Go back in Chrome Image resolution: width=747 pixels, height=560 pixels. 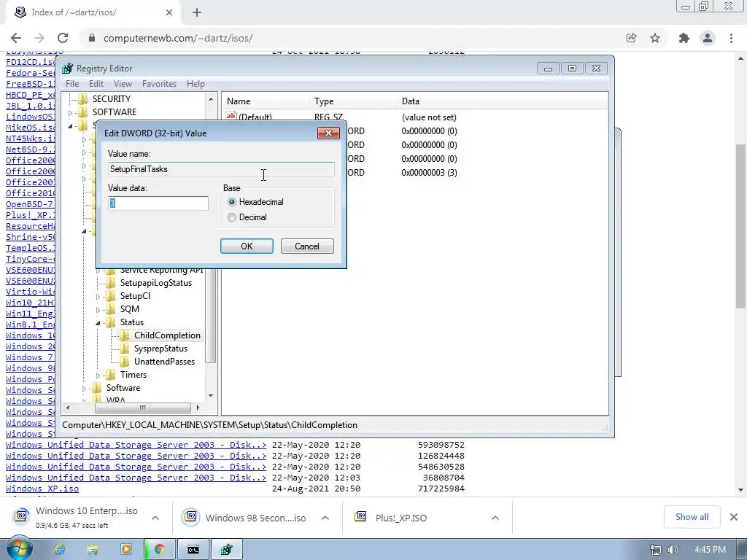pos(16,38)
